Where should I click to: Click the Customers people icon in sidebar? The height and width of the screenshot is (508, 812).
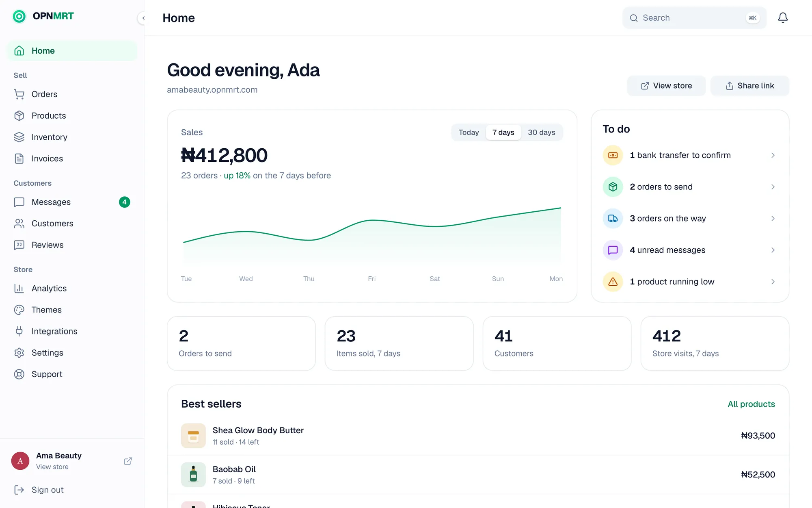(x=19, y=224)
